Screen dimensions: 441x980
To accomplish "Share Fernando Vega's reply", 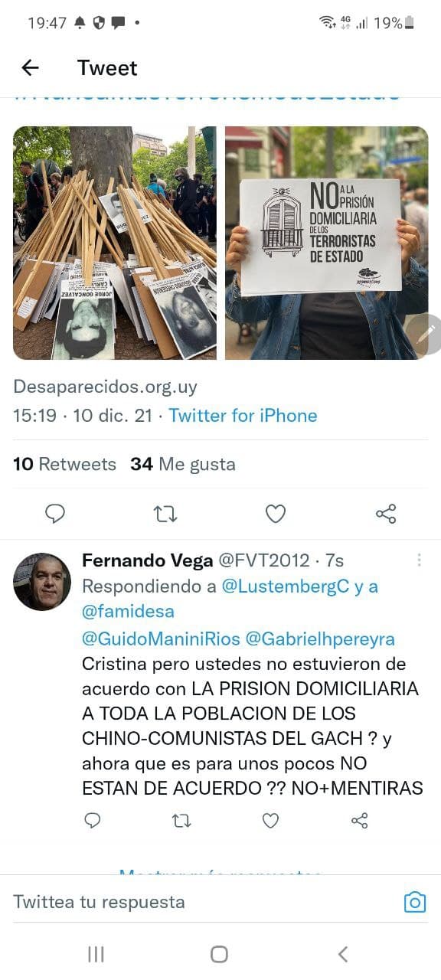I will point(360,821).
